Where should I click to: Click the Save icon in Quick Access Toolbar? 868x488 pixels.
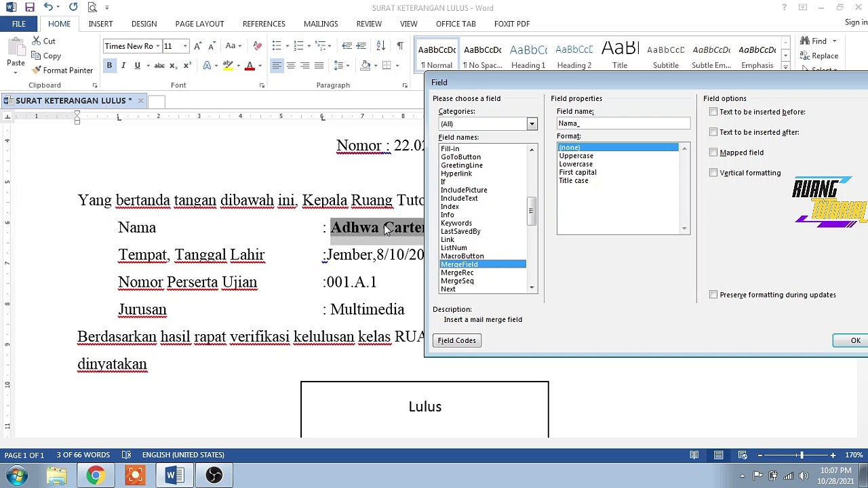point(29,7)
